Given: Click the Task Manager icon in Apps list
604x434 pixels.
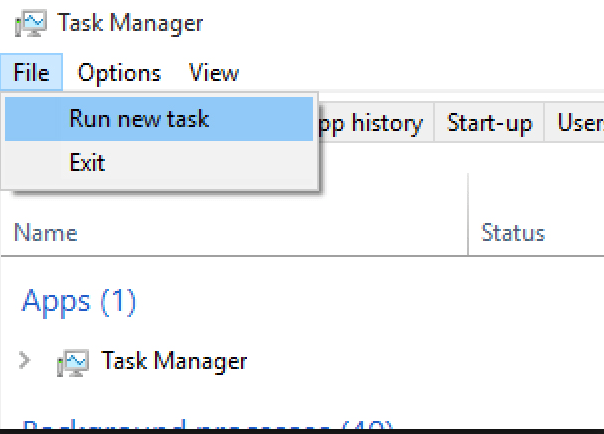Looking at the screenshot, I should click(74, 361).
